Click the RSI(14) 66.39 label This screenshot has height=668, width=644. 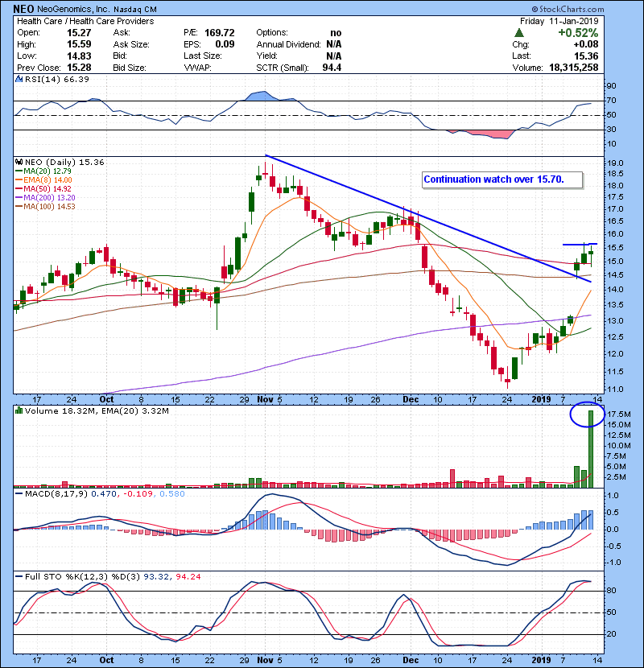[56, 79]
